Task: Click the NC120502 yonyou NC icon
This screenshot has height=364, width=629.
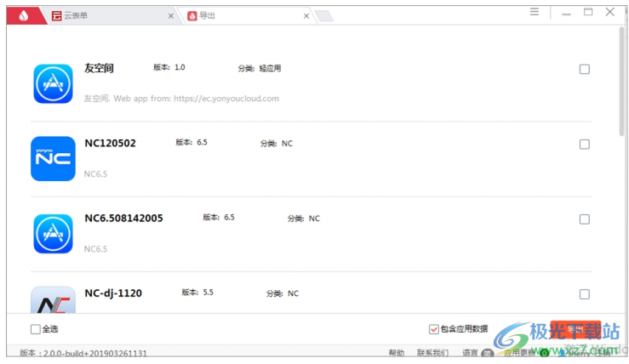Action: pos(53,159)
